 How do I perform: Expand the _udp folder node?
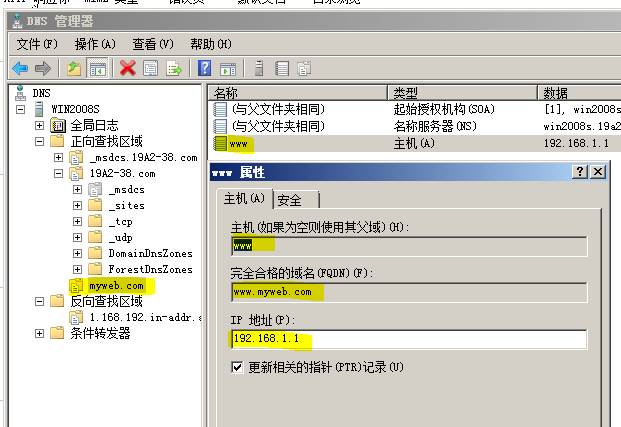pyautogui.click(x=78, y=237)
